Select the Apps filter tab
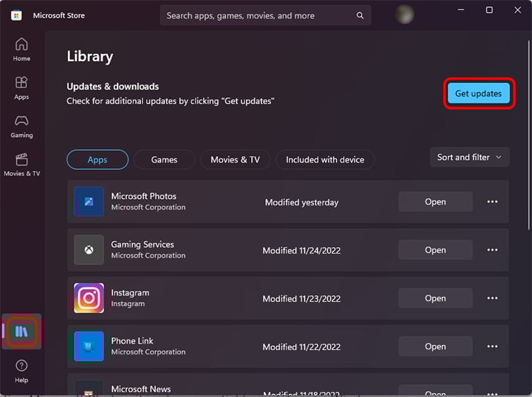532x397 pixels. [x=98, y=160]
